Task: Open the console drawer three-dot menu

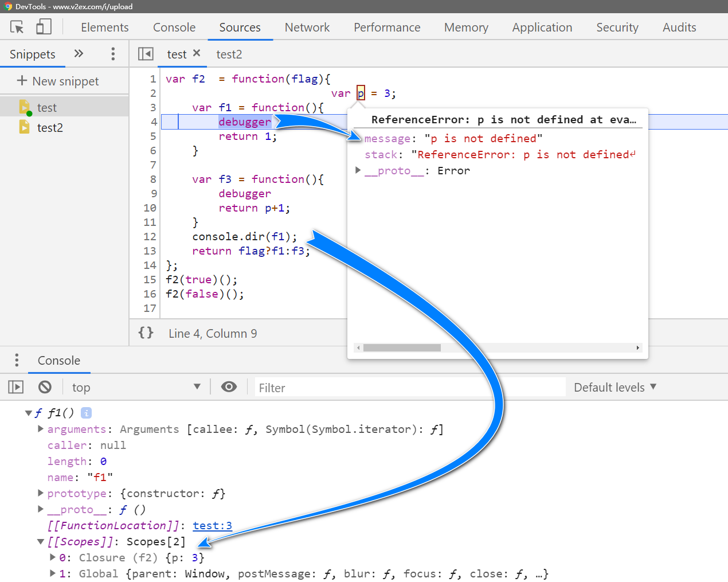Action: point(17,360)
